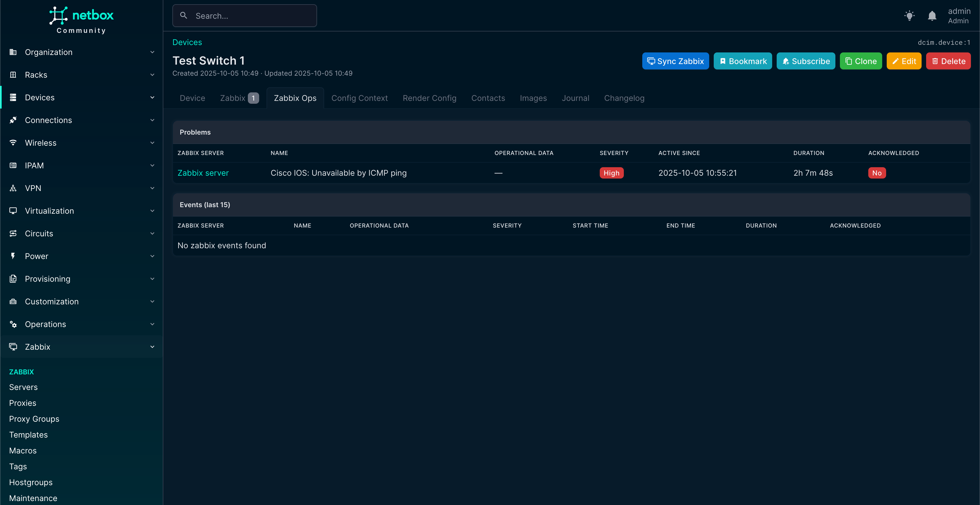Expand the Racks menu chevron
980x505 pixels.
tap(152, 75)
